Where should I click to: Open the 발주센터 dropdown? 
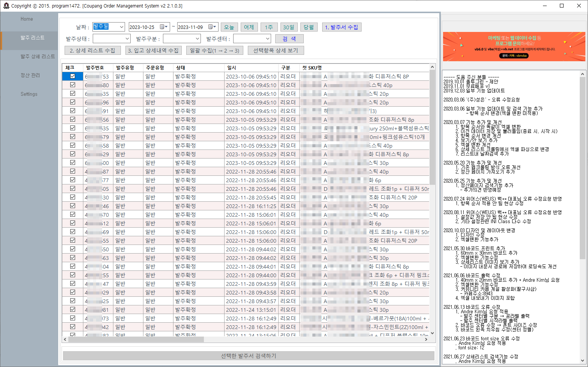coord(252,38)
